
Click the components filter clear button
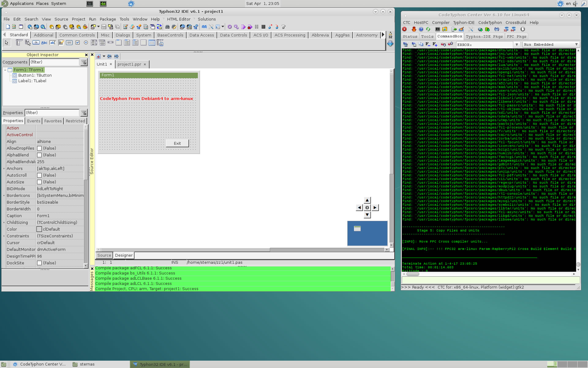pyautogui.click(x=84, y=62)
